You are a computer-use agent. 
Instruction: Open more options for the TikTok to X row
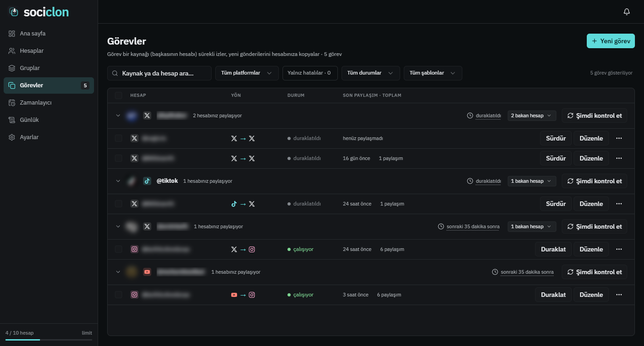tap(619, 204)
